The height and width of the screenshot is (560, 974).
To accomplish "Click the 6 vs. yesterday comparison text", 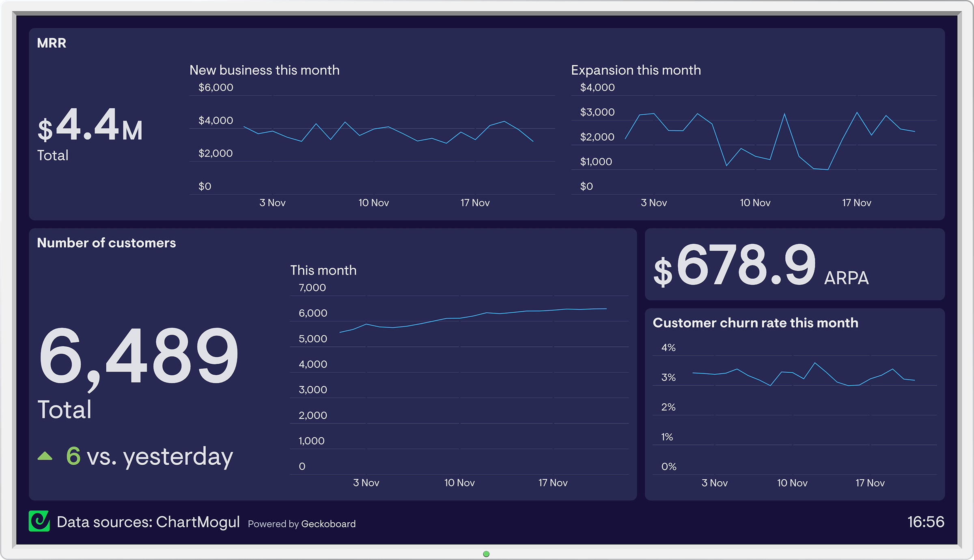I will (150, 456).
